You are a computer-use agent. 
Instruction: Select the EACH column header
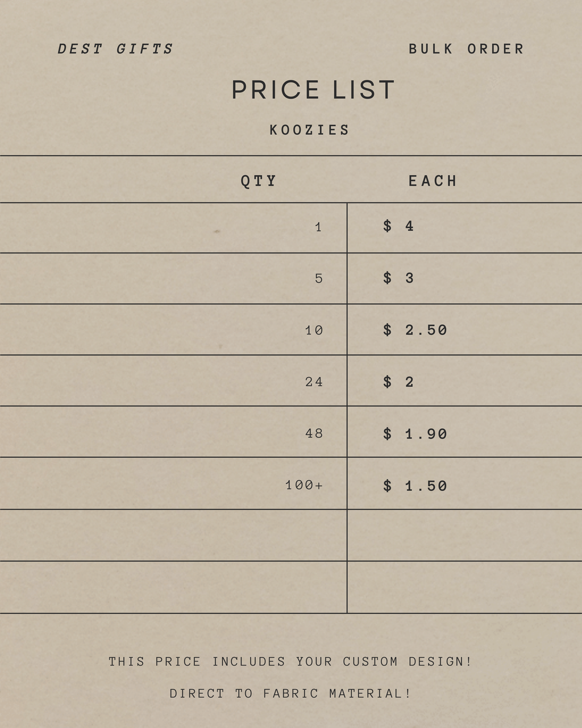(x=433, y=181)
